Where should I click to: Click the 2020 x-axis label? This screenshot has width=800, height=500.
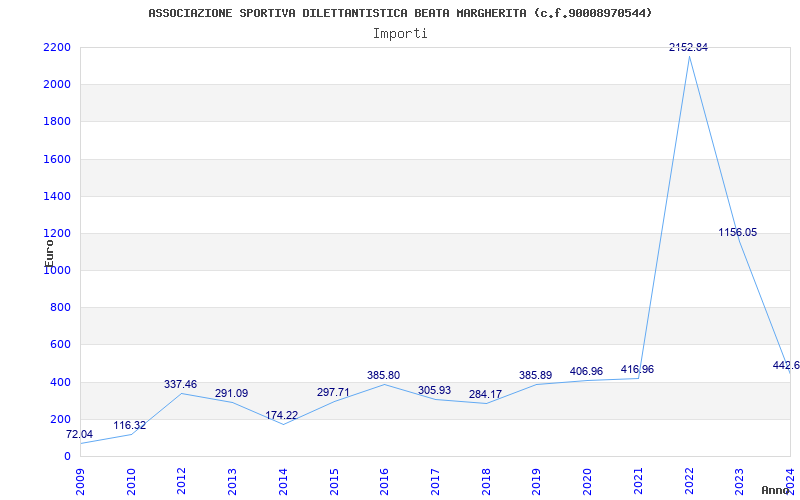coord(587,482)
